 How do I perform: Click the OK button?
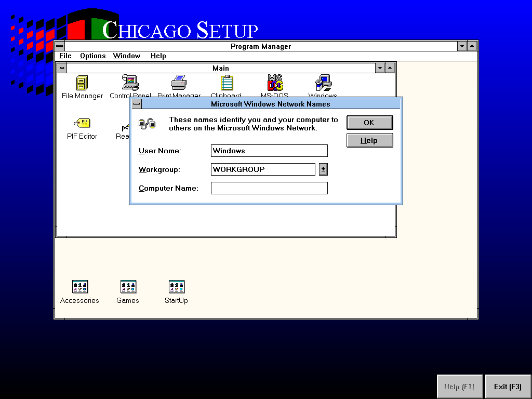coord(370,123)
